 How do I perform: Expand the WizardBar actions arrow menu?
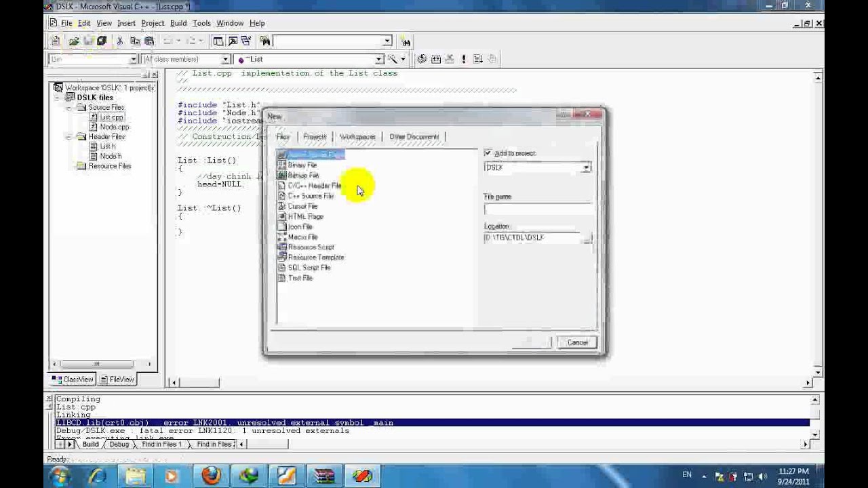click(402, 59)
